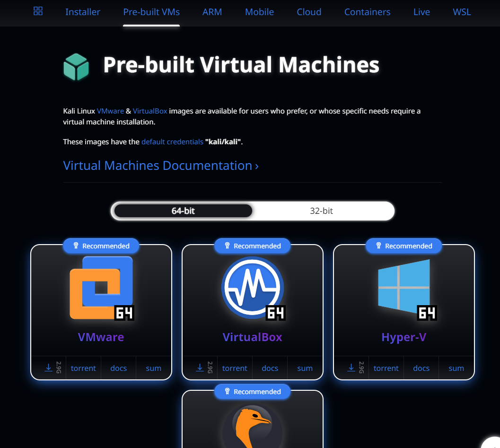Viewport: 500px width, 448px height.
Task: Get the VirtualBox torrent
Action: click(x=235, y=368)
